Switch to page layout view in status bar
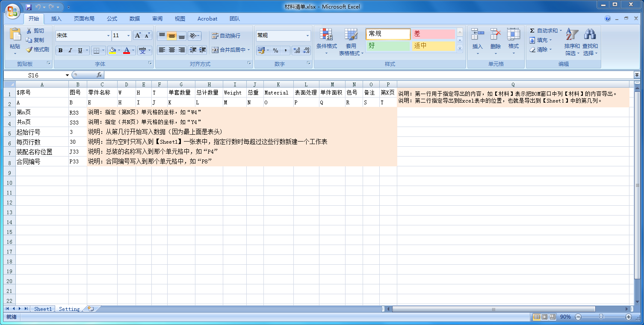This screenshot has width=644, height=325. tap(544, 317)
